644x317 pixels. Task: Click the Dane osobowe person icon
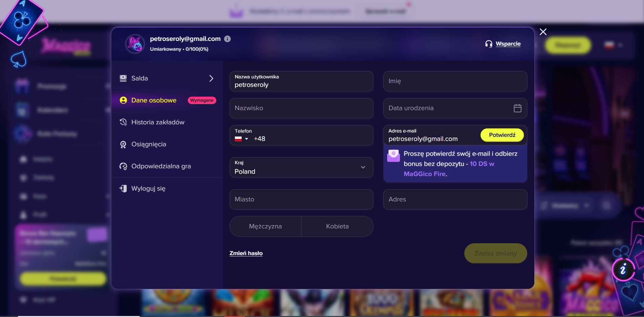pyautogui.click(x=123, y=100)
